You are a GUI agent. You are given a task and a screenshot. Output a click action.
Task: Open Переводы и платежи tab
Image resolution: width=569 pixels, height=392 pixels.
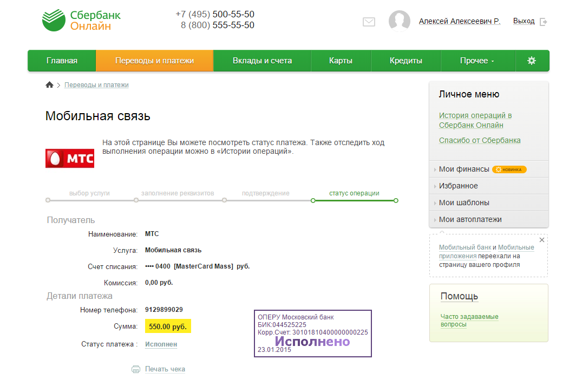[x=155, y=61]
